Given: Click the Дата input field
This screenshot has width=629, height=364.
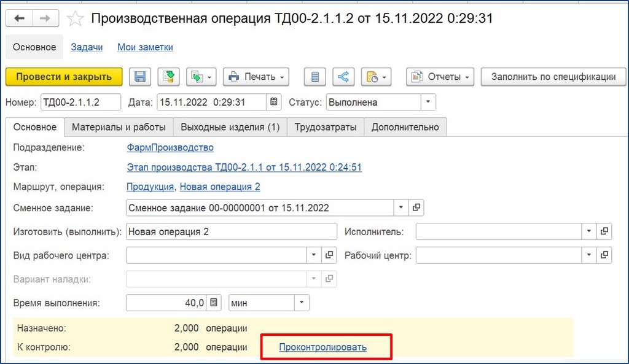Looking at the screenshot, I should [x=212, y=103].
